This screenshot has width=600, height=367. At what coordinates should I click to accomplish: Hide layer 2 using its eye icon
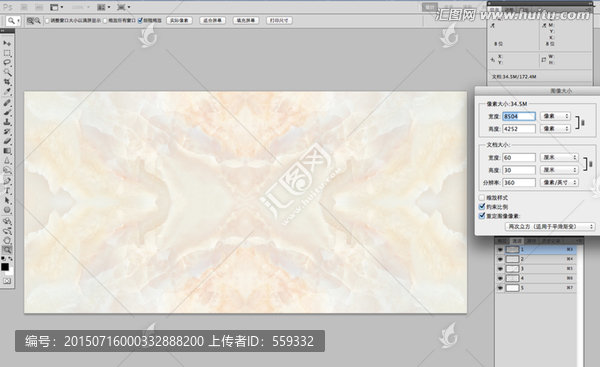tap(500, 259)
